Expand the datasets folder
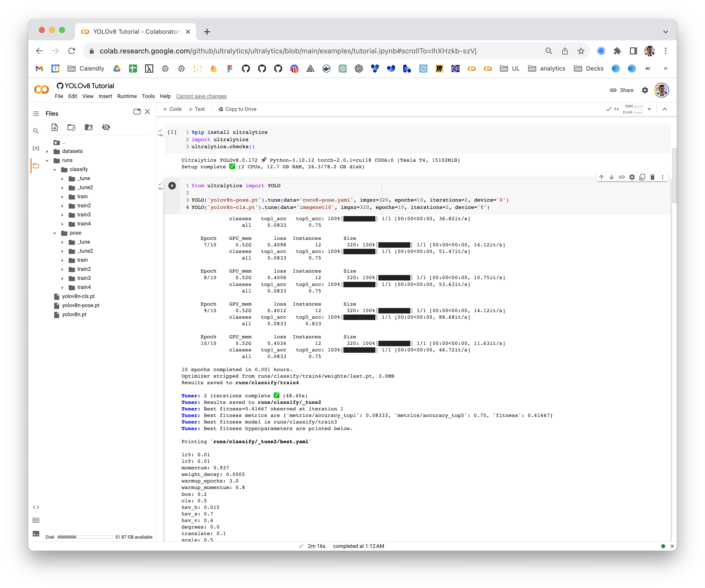705x588 pixels. [x=47, y=151]
